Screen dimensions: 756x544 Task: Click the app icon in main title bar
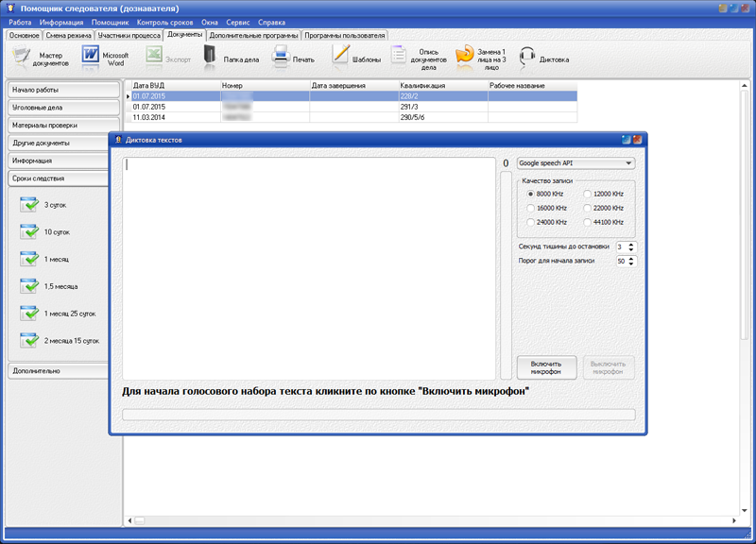point(10,8)
